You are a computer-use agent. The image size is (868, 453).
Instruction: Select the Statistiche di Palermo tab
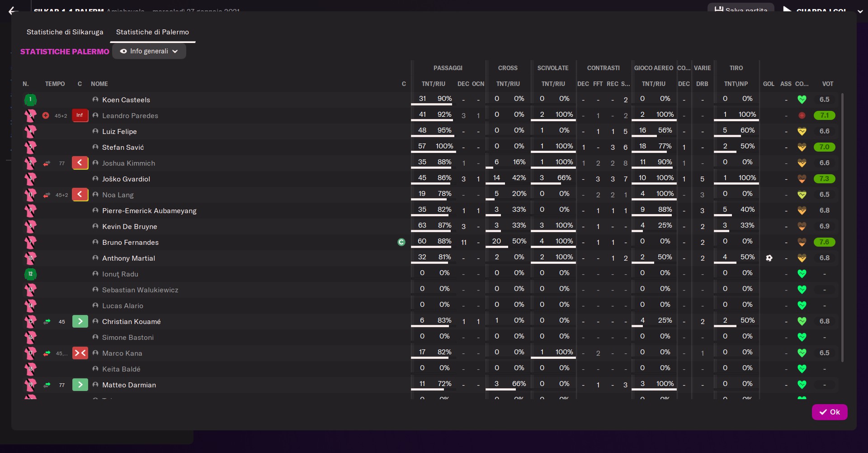152,32
